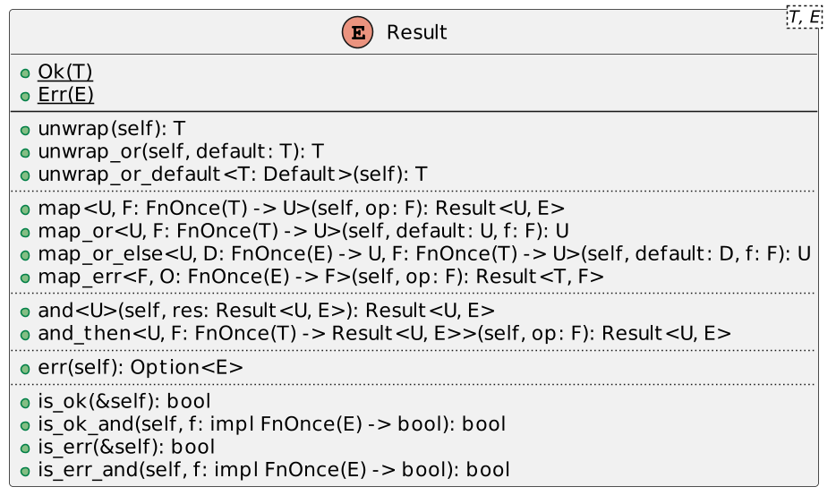Viewport: 836px width, 504px height.
Task: Click the enum E circle icon
Action: [357, 32]
